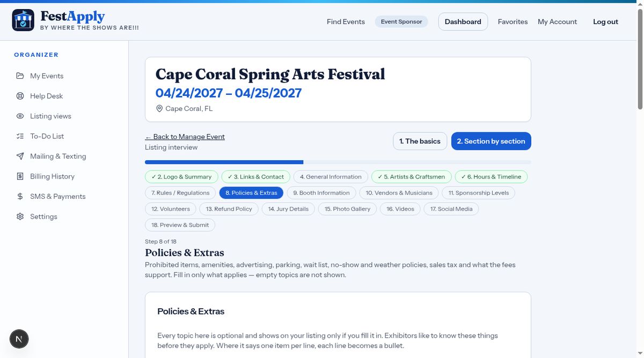
Task: Jump to step 2. Logo & Summary
Action: click(181, 177)
